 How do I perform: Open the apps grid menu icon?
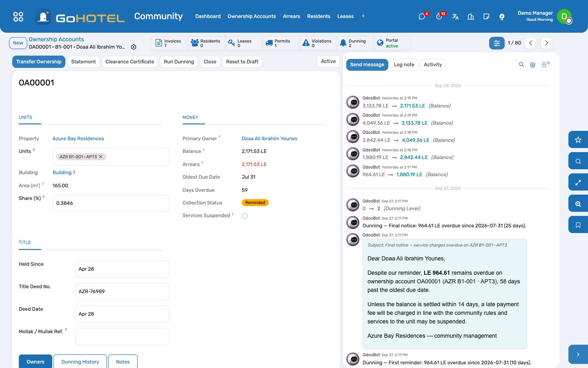pos(18,16)
